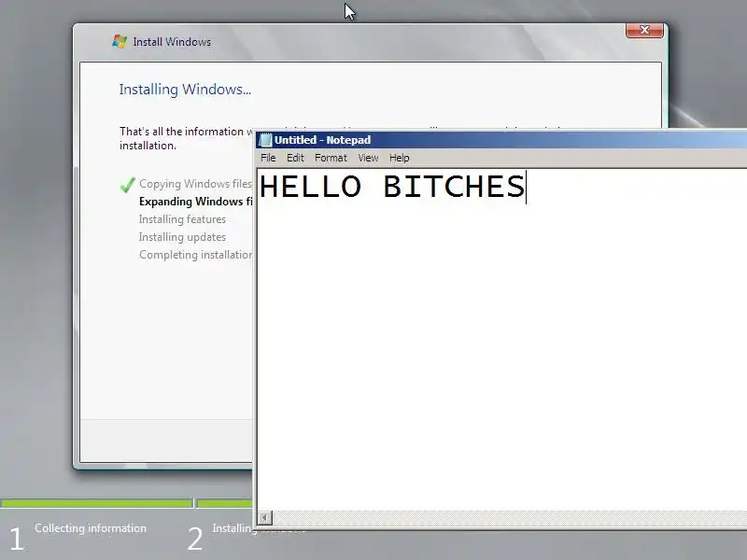Click the Copying Windows files step
The image size is (747, 560).
tap(196, 184)
